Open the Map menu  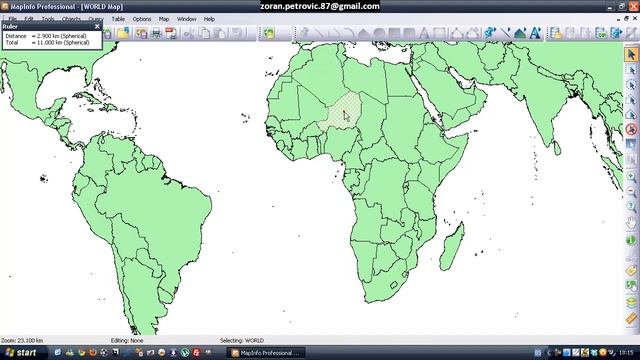click(164, 19)
